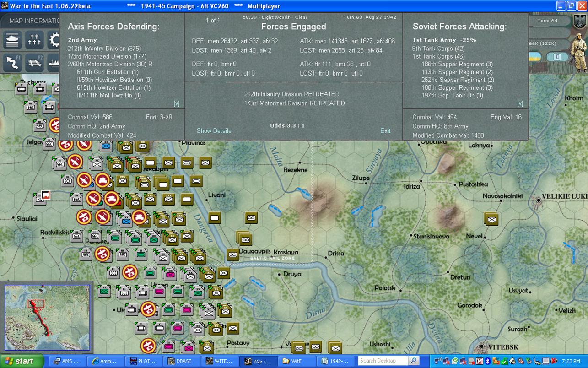Show Details of the combat report
The width and height of the screenshot is (588, 368).
pyautogui.click(x=214, y=131)
